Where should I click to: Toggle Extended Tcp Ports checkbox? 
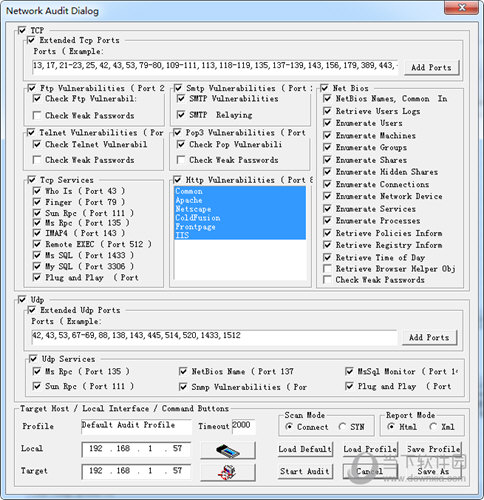31,40
